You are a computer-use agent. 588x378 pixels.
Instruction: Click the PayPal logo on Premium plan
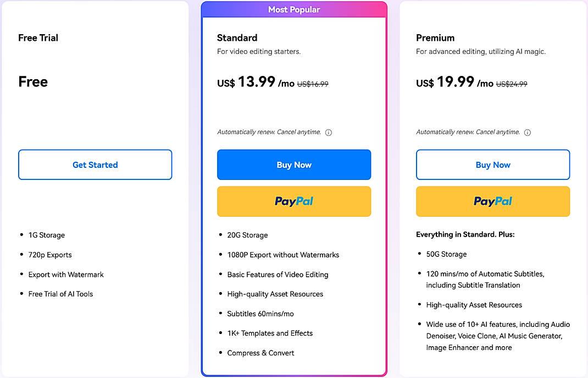pos(493,201)
